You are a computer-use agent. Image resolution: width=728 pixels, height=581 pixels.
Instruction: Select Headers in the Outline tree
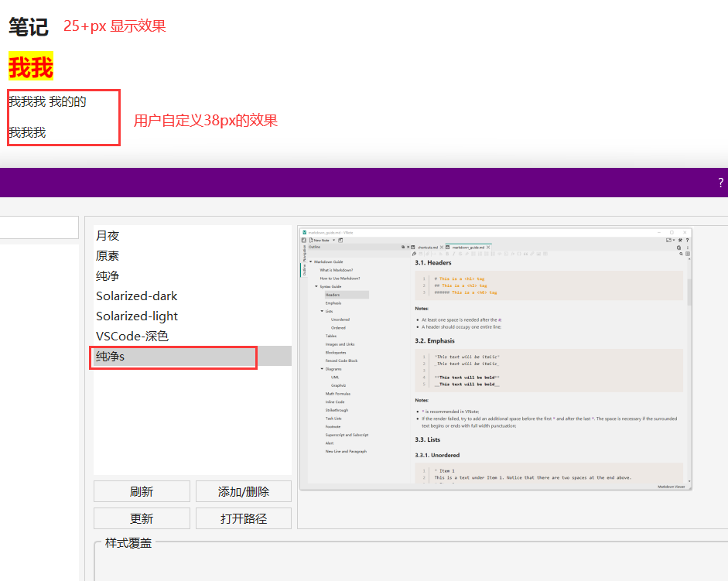point(332,295)
